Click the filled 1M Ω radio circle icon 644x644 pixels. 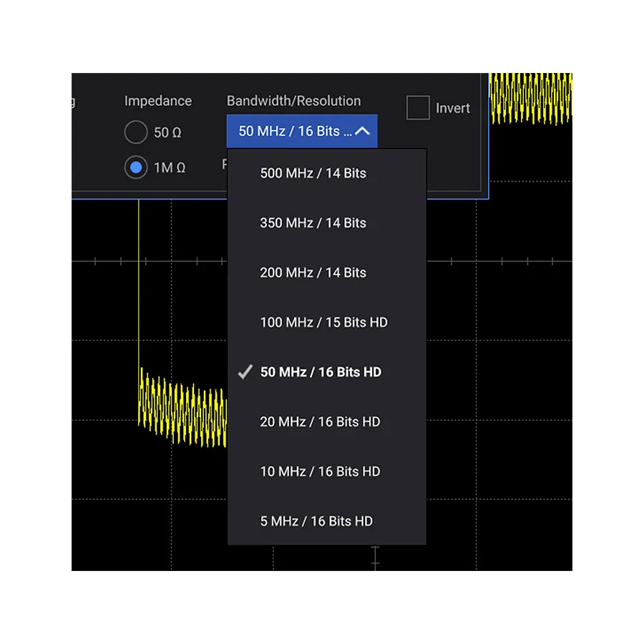tap(136, 167)
